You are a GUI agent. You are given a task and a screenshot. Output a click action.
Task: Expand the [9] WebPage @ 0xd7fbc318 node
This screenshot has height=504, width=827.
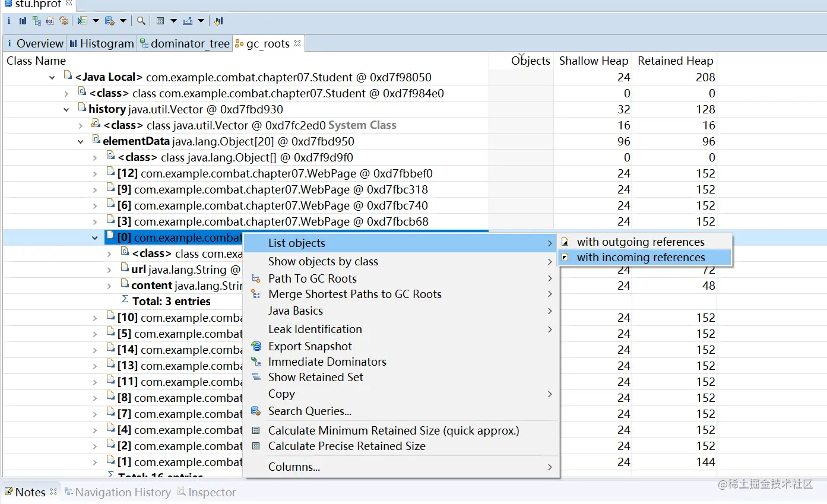(x=95, y=189)
